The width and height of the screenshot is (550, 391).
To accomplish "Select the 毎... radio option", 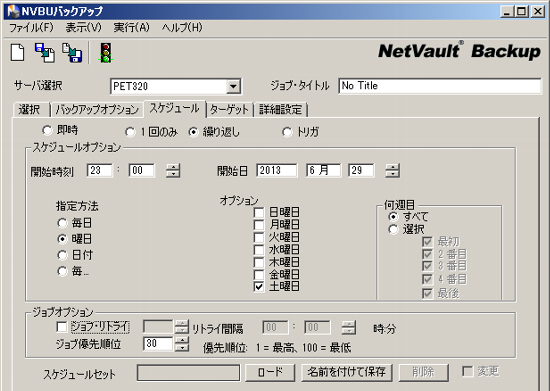I will [x=62, y=271].
